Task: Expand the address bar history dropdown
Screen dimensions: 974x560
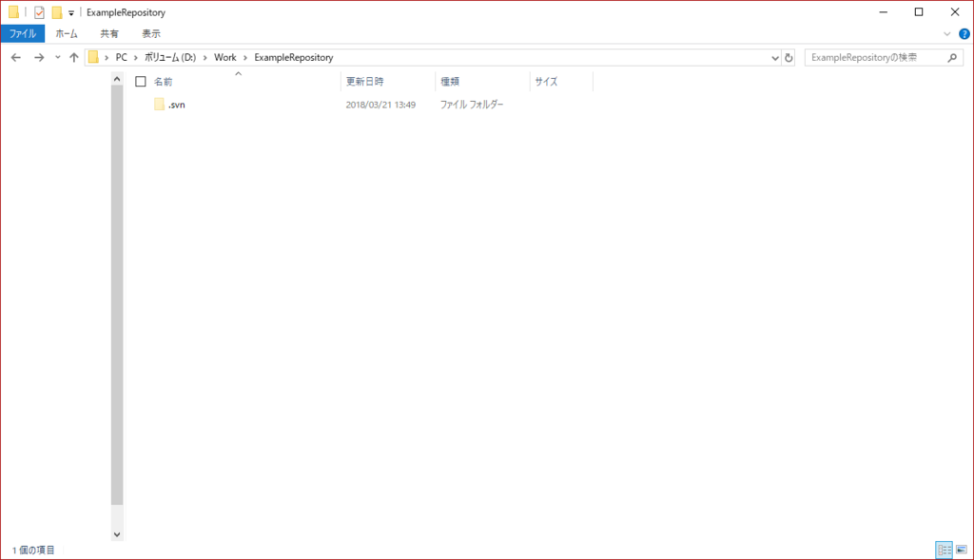Action: (x=774, y=58)
